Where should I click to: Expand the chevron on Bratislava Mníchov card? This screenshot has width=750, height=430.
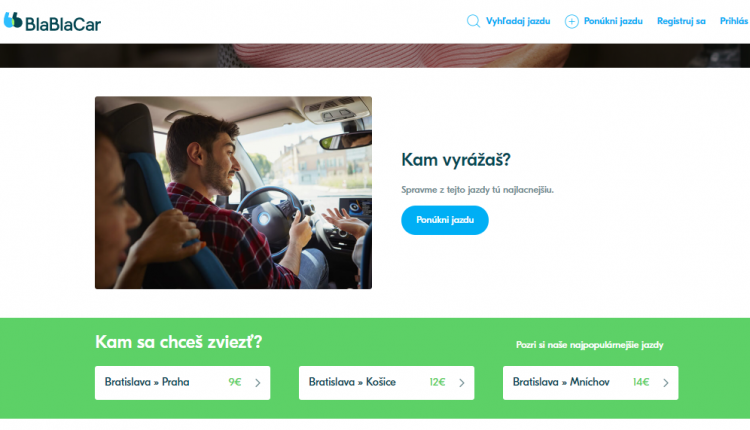click(666, 383)
